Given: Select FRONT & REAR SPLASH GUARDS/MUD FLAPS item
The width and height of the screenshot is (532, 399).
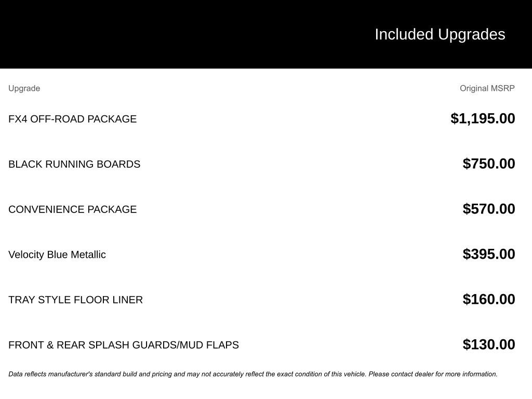Looking at the screenshot, I should click(124, 345).
